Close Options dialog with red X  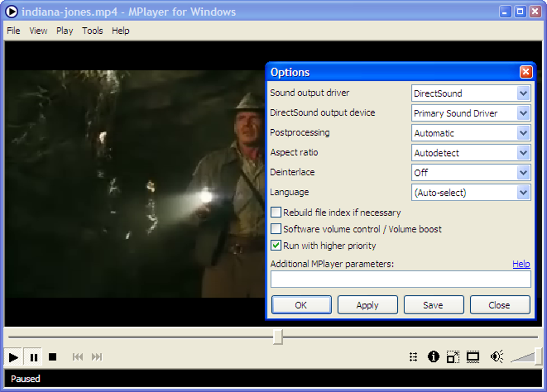click(526, 72)
